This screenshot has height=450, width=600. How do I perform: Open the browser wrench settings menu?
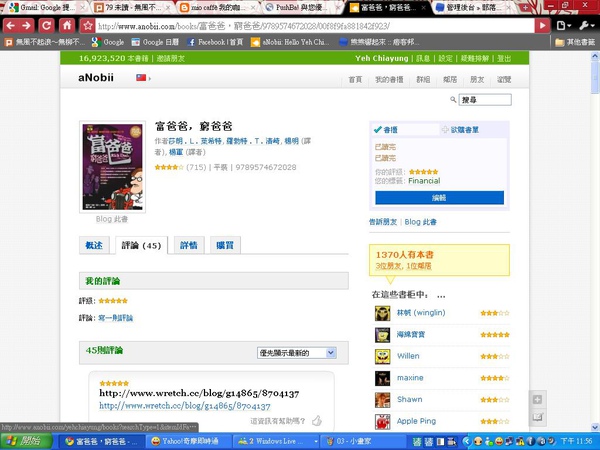click(x=586, y=26)
